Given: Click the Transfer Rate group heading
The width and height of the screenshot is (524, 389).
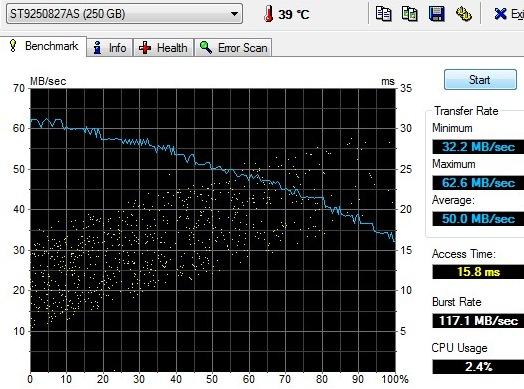Looking at the screenshot, I should (x=466, y=111).
